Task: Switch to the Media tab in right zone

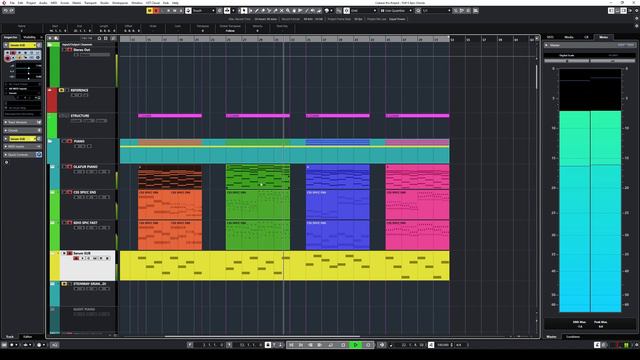Action: (569, 37)
